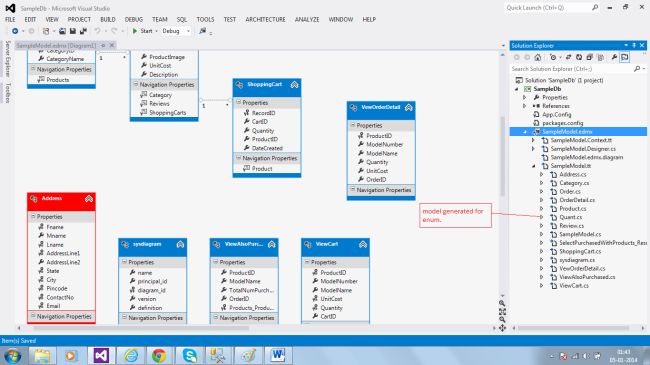Collapse the SampleModel.tt node
Image resolution: width=650 pixels, height=365 pixels.
click(x=534, y=166)
